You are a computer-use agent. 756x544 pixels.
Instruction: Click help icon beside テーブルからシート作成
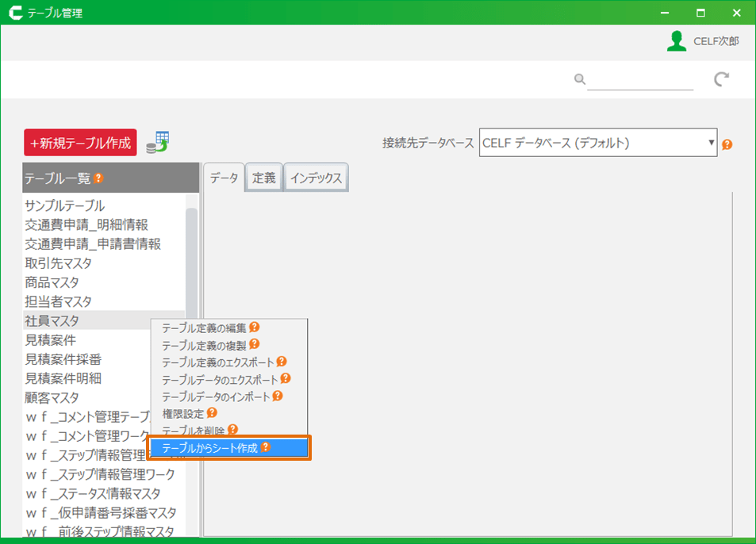click(266, 447)
